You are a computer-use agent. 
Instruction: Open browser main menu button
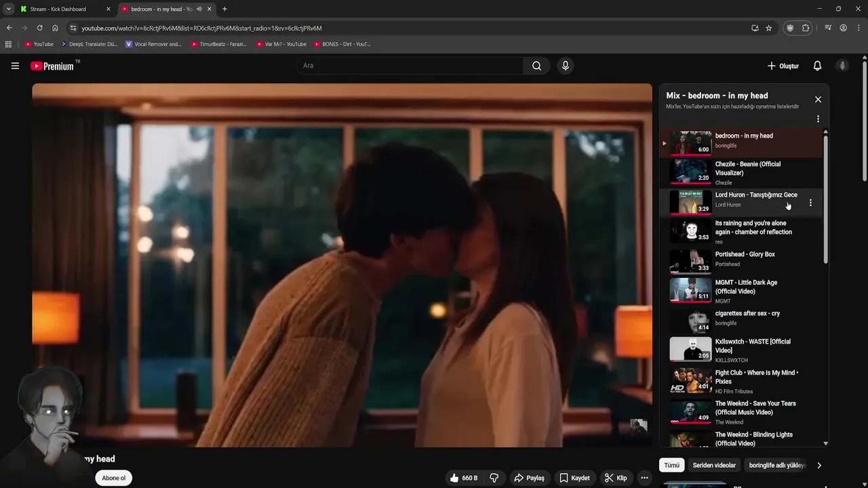(x=858, y=28)
